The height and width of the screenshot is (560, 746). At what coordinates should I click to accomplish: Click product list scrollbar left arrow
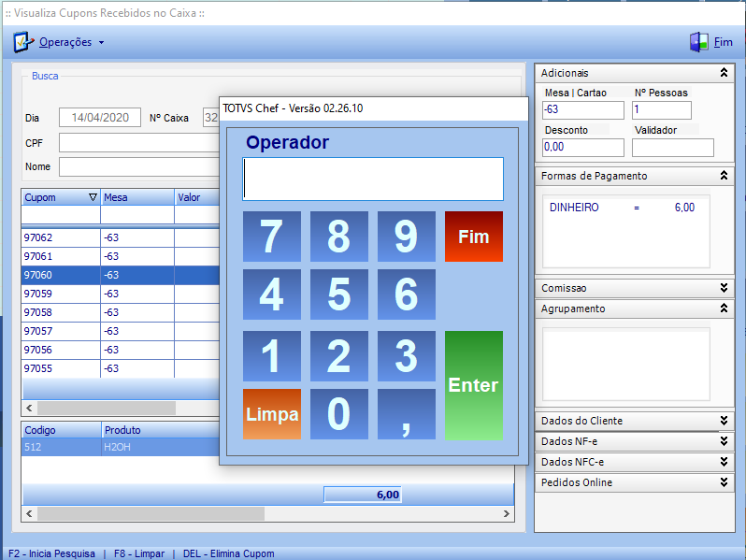(x=30, y=514)
